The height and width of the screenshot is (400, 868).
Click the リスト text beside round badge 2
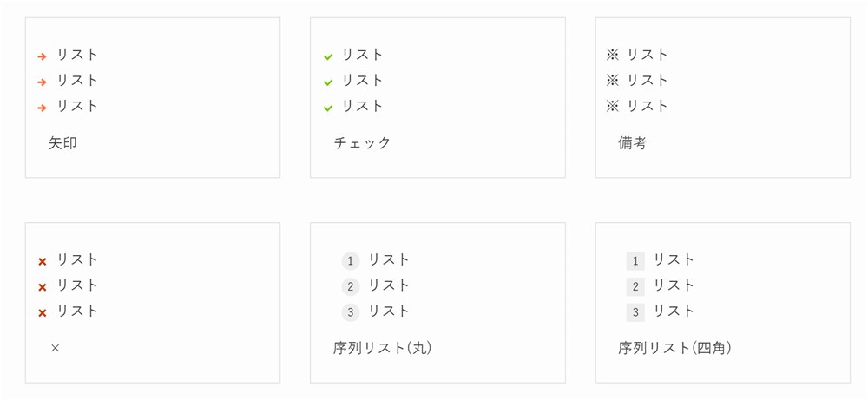coord(389,285)
